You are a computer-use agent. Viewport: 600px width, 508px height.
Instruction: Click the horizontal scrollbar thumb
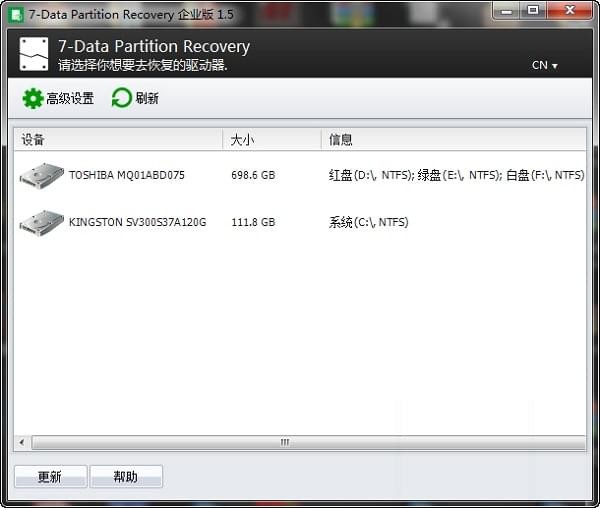click(308, 443)
